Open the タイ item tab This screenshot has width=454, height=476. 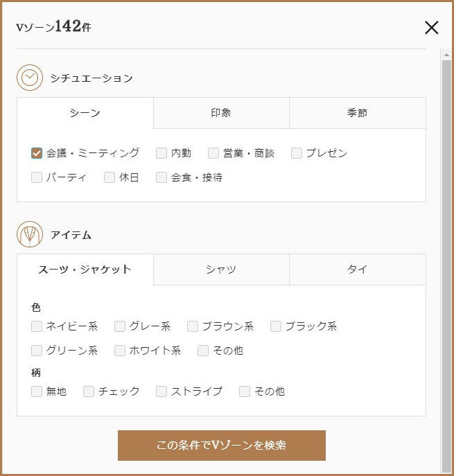pos(357,270)
